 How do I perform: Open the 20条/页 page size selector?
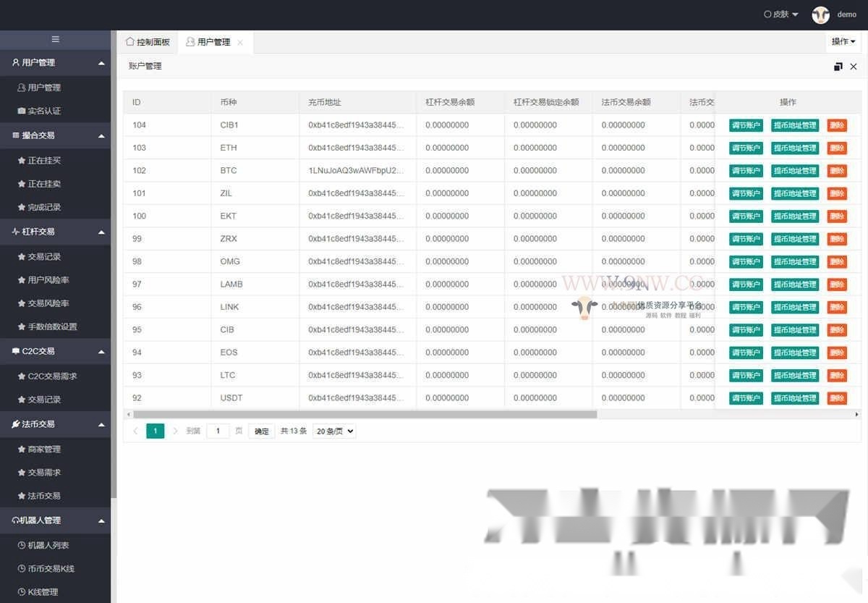point(334,431)
